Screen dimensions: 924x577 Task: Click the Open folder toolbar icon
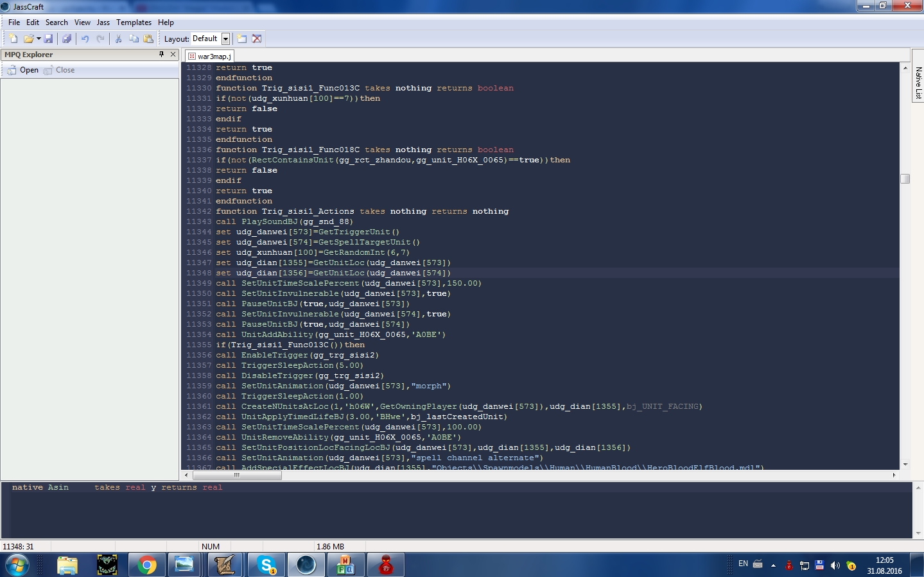(x=28, y=39)
